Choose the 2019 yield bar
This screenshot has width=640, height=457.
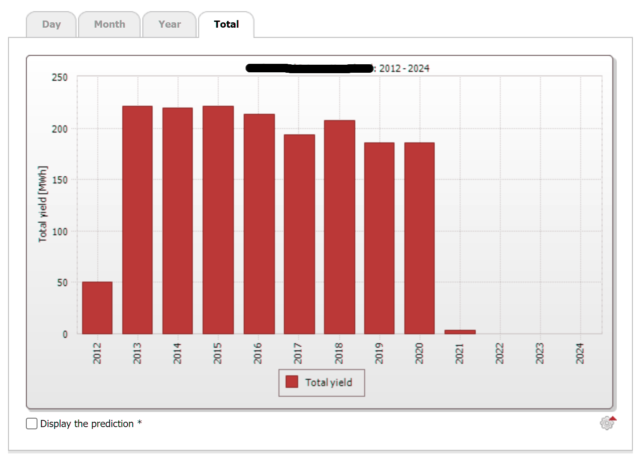coord(379,238)
